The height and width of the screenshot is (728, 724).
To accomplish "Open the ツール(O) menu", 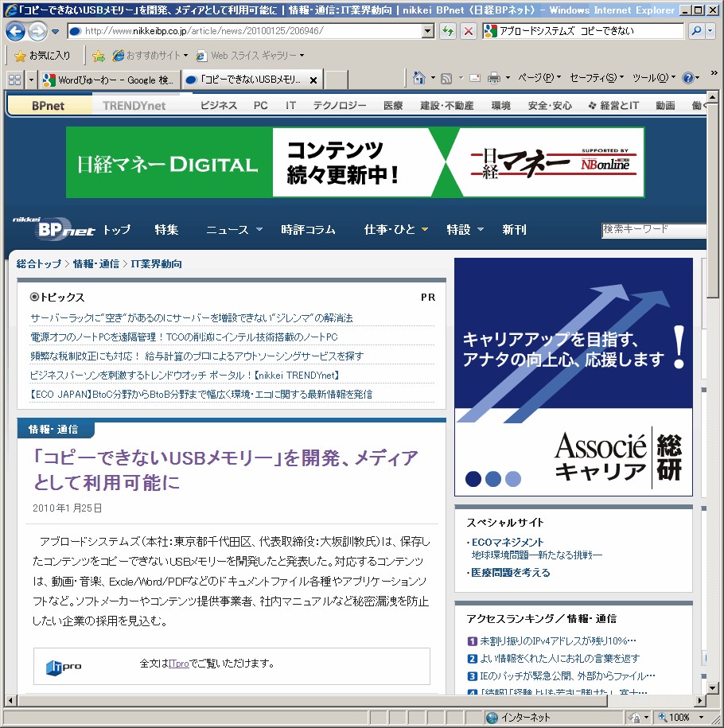I will [654, 77].
